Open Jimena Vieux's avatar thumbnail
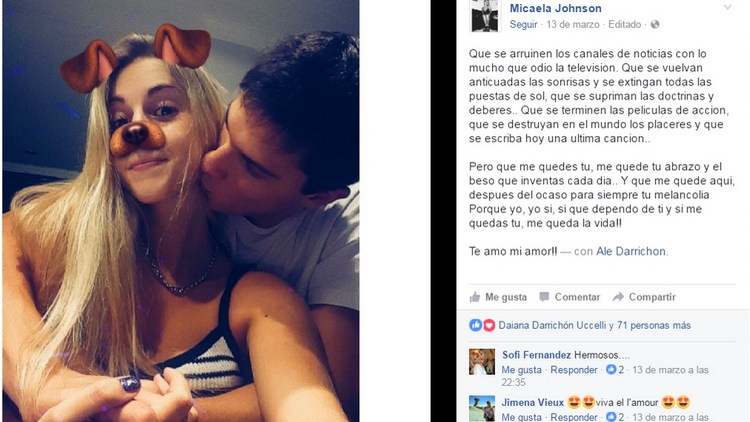This screenshot has width=750, height=422. point(482,409)
